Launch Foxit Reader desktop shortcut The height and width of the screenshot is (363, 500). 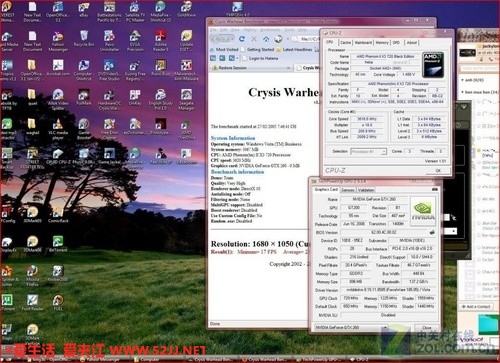[32, 302]
